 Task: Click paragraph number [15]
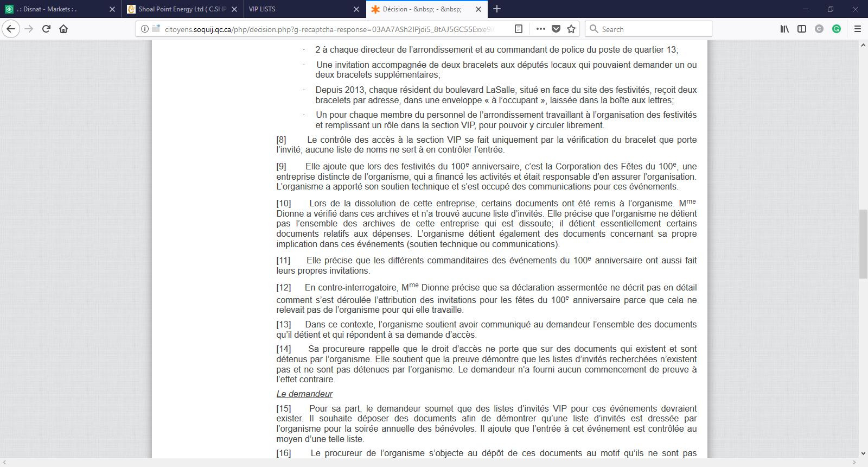284,408
